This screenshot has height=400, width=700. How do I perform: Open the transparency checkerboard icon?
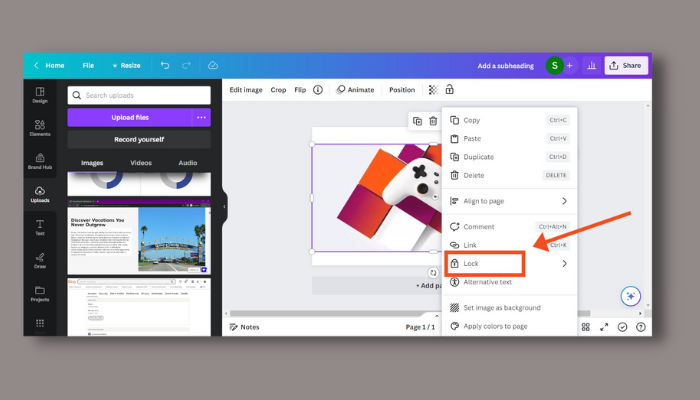click(x=433, y=90)
